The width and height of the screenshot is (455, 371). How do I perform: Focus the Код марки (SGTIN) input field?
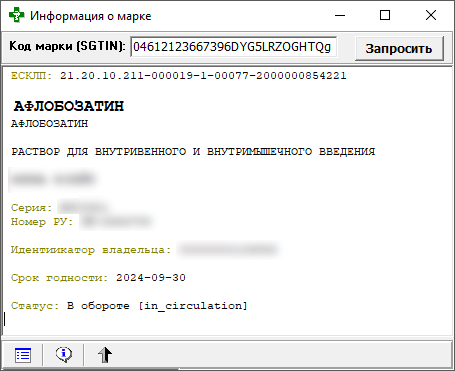click(x=233, y=47)
